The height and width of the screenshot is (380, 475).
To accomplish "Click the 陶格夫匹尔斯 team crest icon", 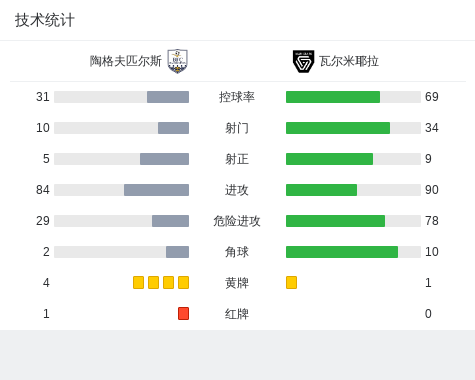I will click(x=178, y=61).
